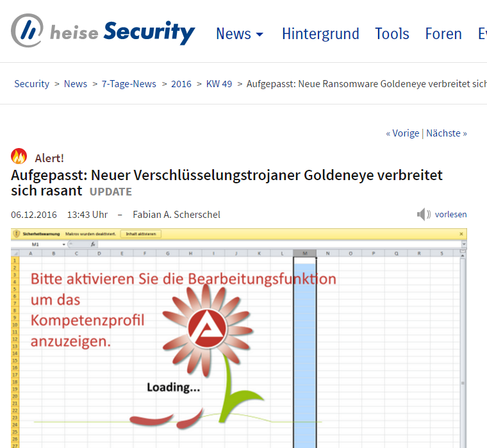
Task: Go to previous article via Vorige
Action: coord(402,133)
